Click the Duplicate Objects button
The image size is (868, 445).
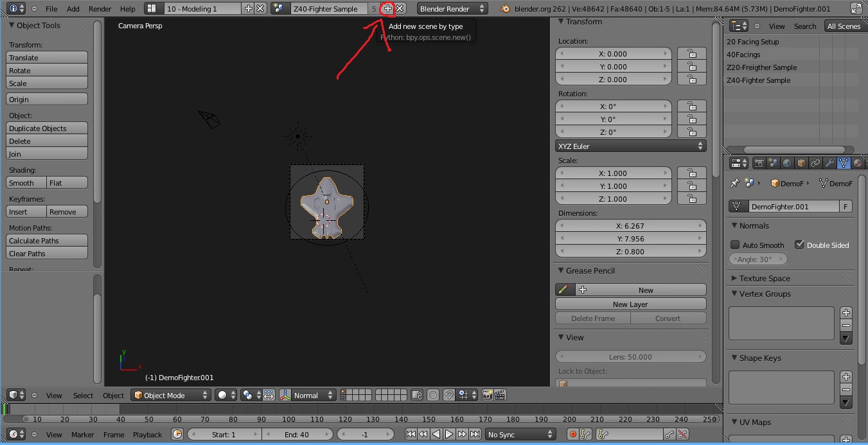click(x=47, y=128)
